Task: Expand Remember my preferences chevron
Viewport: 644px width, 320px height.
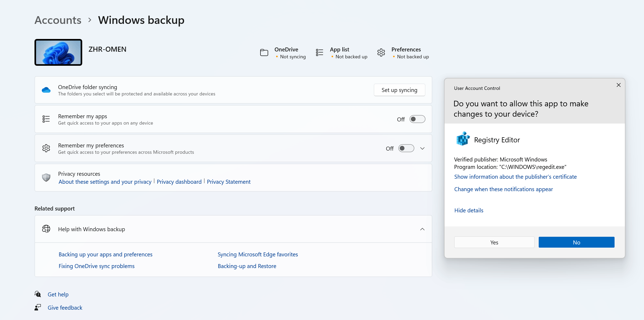Action: (422, 148)
